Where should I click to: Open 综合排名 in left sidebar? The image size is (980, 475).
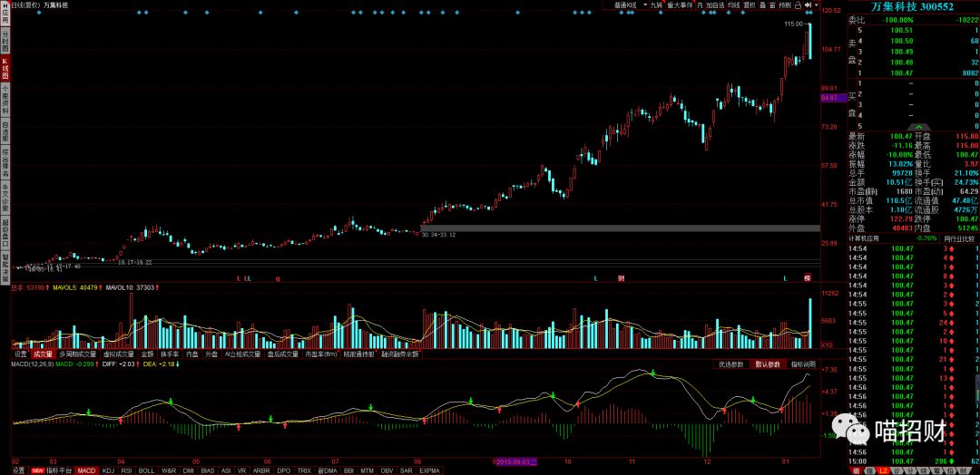5,163
